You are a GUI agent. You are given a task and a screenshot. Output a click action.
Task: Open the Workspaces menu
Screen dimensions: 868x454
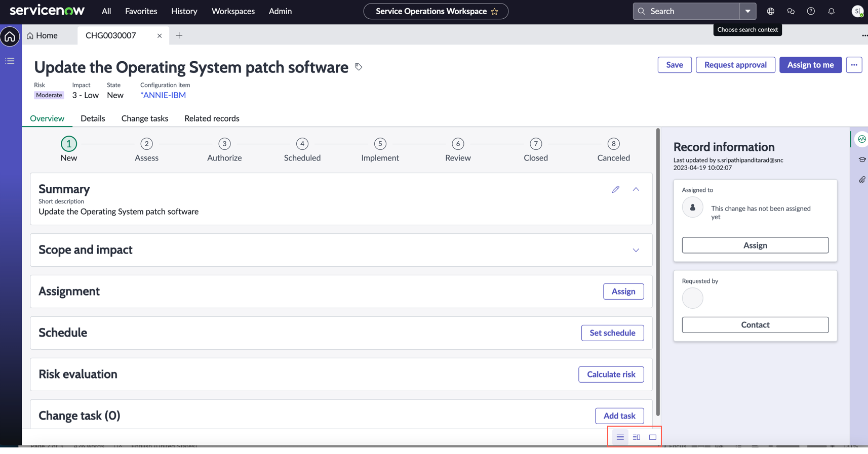pyautogui.click(x=233, y=11)
